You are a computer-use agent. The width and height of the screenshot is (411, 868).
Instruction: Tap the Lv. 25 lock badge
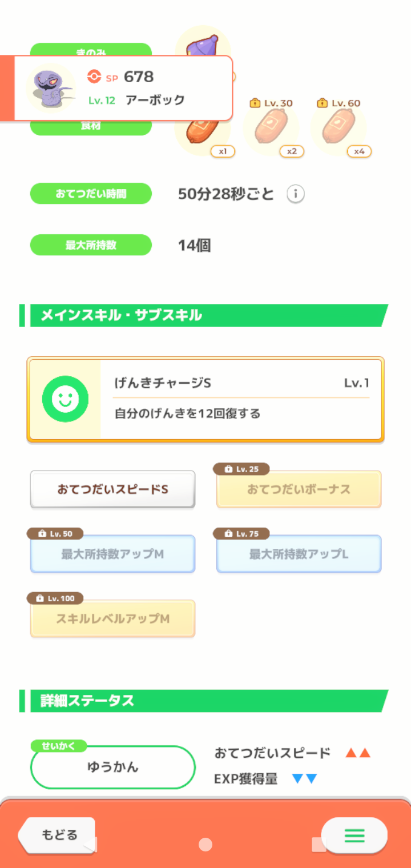tap(241, 469)
